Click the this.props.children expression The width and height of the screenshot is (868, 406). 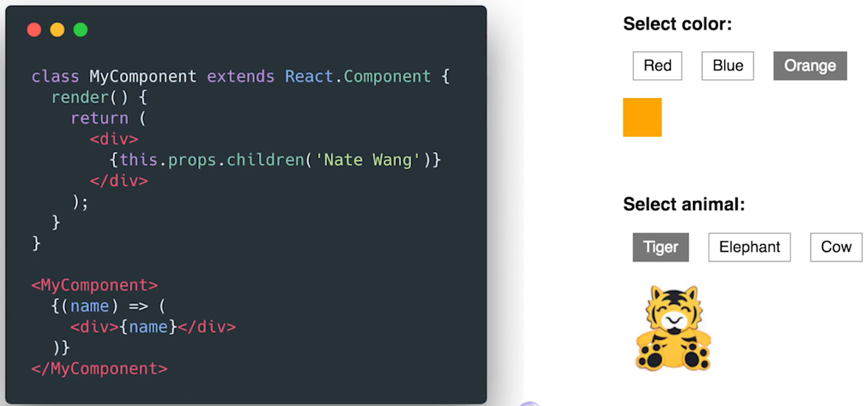coord(212,160)
